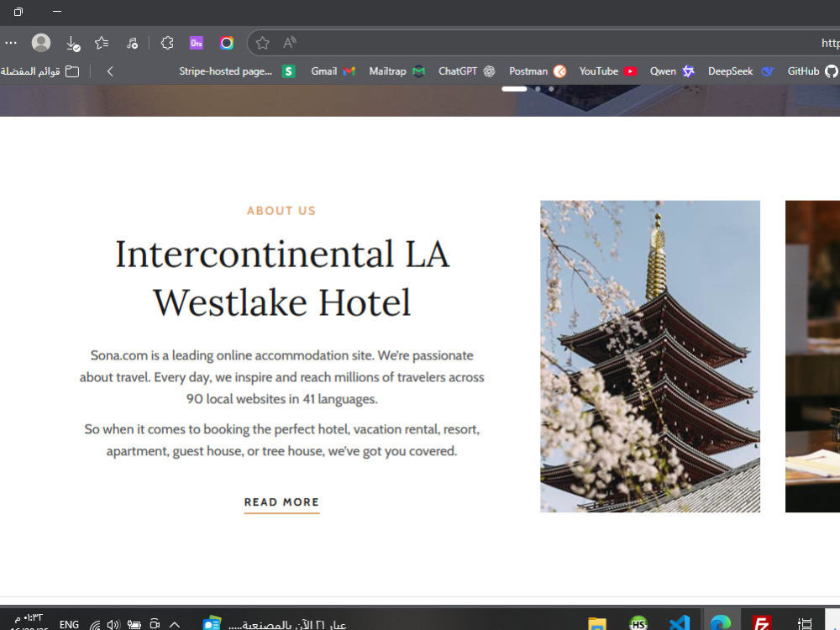Open Visual Studio Code from taskbar
Image resolution: width=840 pixels, height=630 pixels.
click(680, 623)
